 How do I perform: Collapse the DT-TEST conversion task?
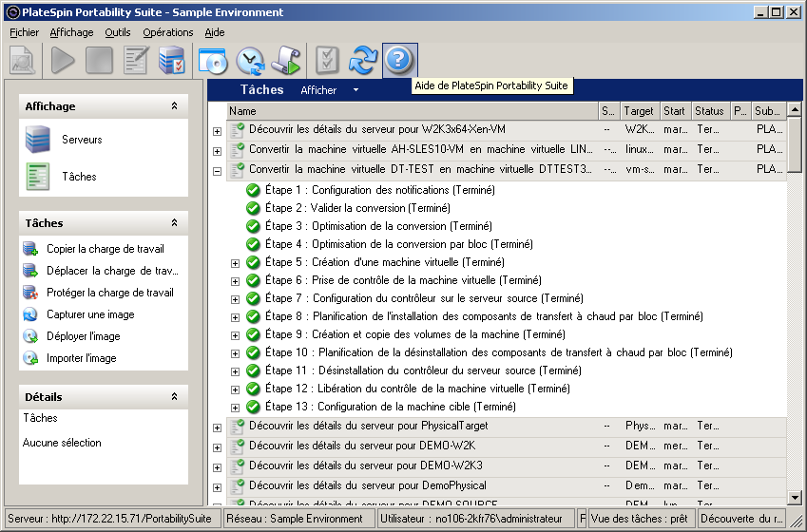pos(217,172)
